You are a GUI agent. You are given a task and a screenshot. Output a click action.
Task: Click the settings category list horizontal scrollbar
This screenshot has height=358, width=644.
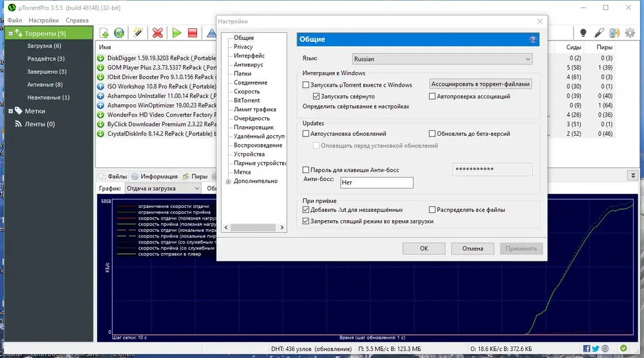pos(254,227)
